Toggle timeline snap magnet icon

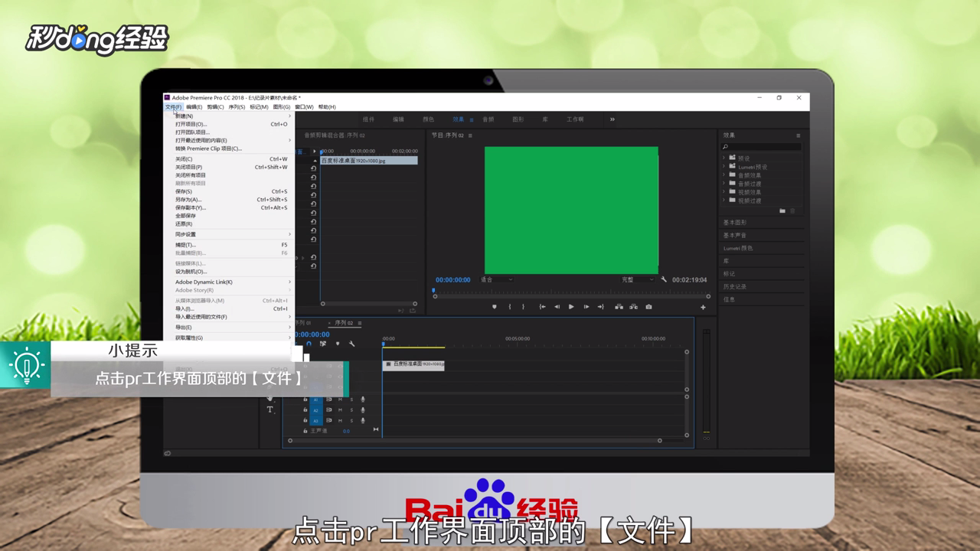(309, 344)
